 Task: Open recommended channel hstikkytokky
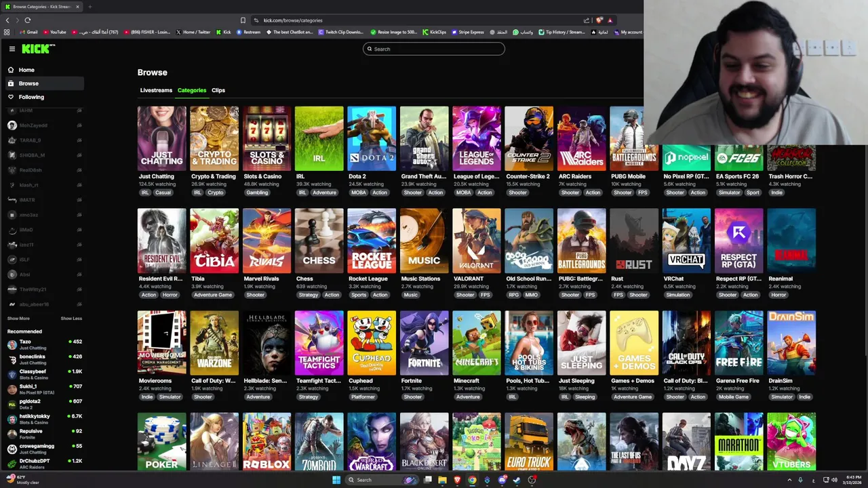click(x=45, y=419)
